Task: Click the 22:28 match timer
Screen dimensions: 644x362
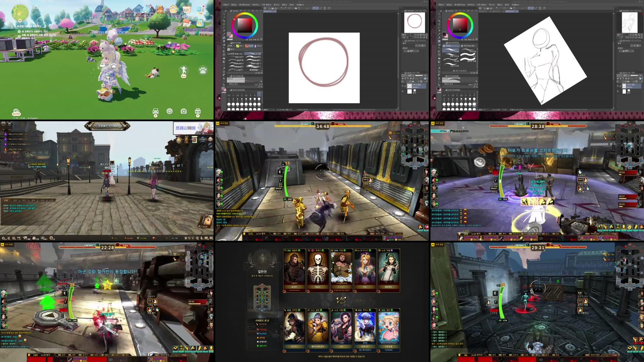Action: tap(107, 248)
